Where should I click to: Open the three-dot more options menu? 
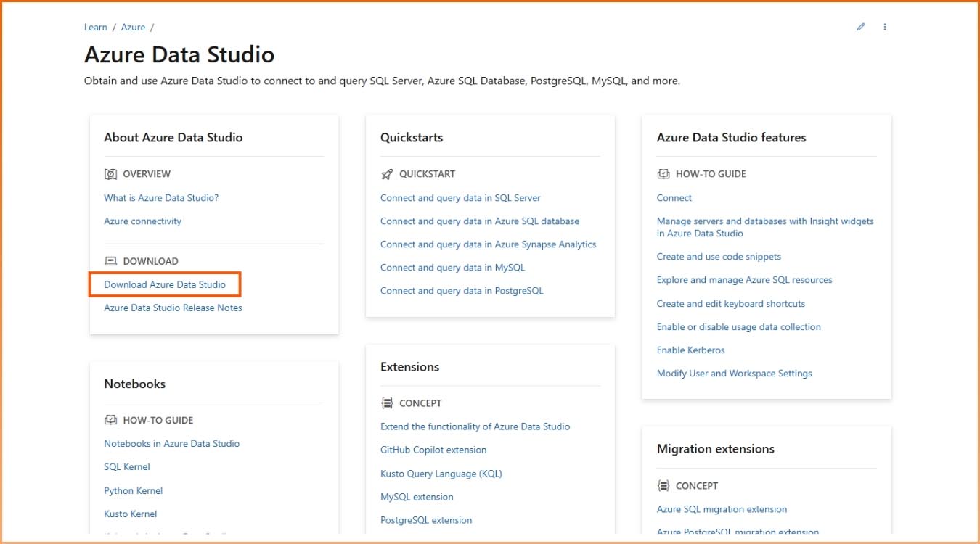(x=885, y=27)
